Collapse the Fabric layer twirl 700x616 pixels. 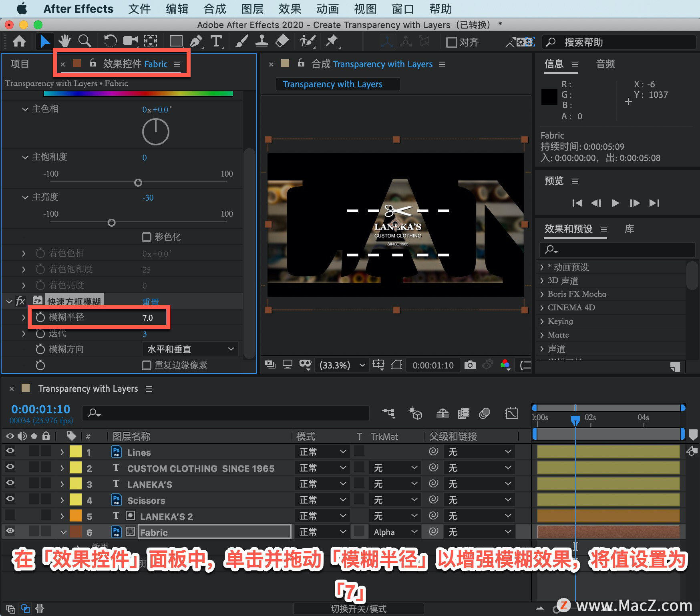63,532
